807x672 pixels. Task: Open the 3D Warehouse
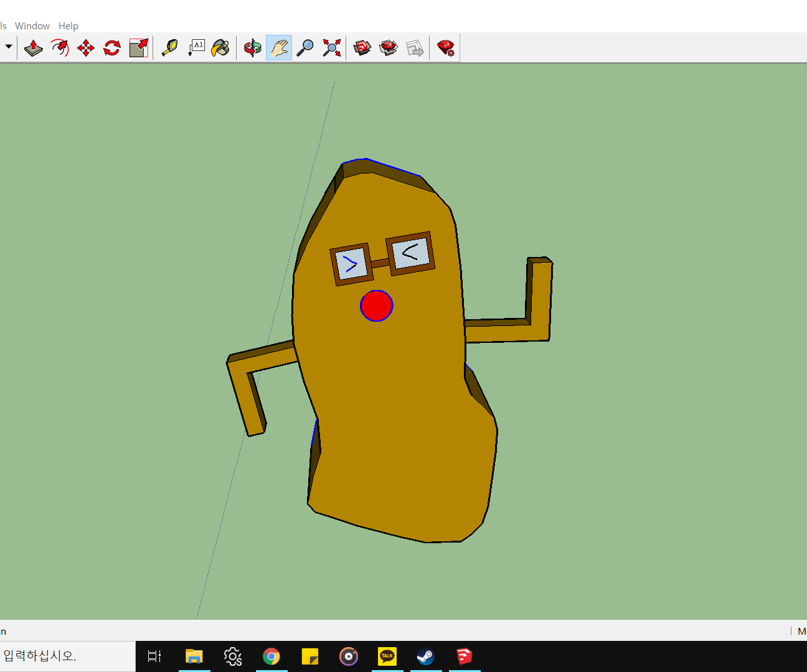(362, 47)
